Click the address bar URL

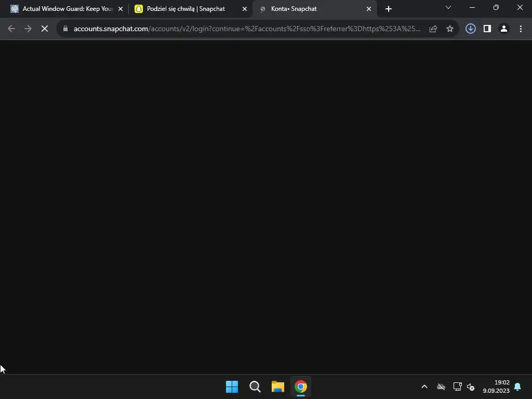click(247, 29)
